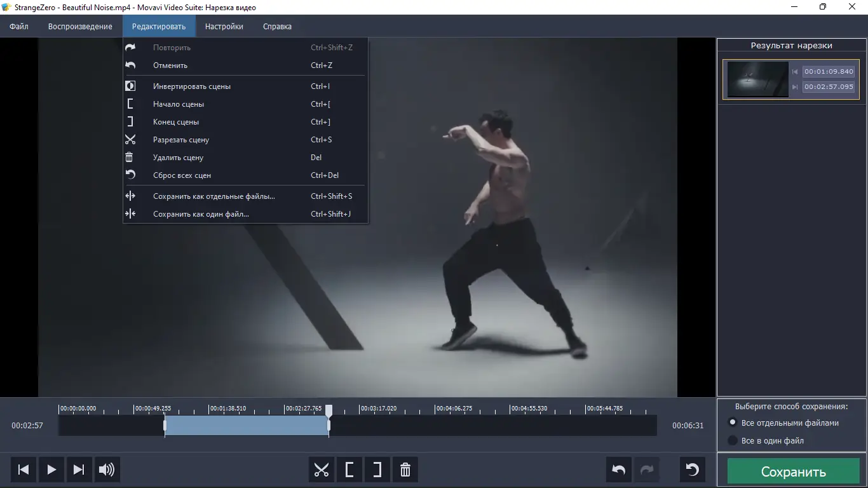The image size is (868, 488).
Task: Select the scene thumbnail in Результат нарезки
Action: [x=758, y=79]
